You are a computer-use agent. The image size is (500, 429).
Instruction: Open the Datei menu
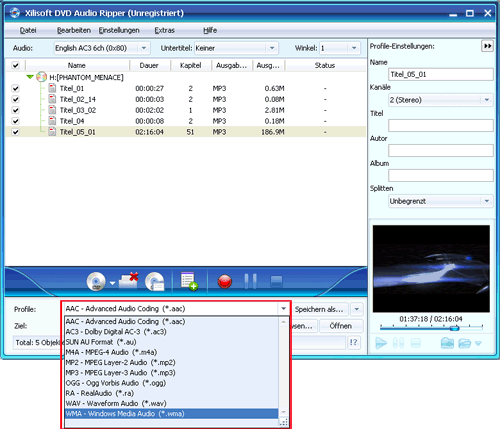tap(28, 30)
